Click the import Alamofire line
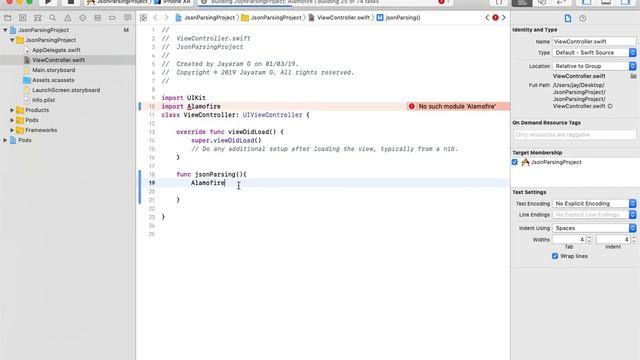The height and width of the screenshot is (360, 640). 191,106
